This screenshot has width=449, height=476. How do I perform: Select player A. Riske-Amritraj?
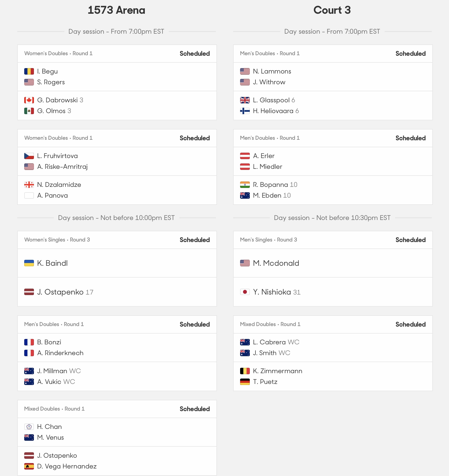[62, 167]
